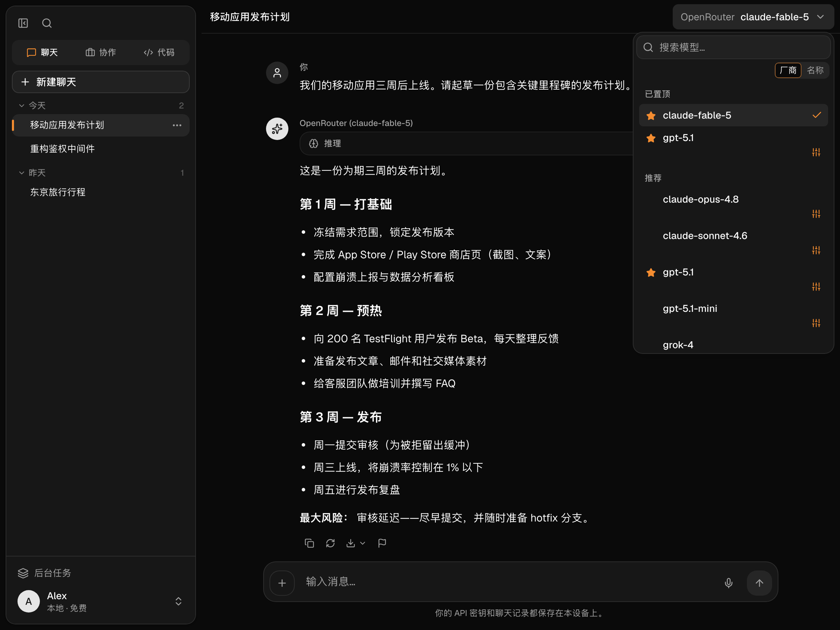Unpin claude-fable-5 via its star
This screenshot has width=840, height=630.
click(651, 115)
